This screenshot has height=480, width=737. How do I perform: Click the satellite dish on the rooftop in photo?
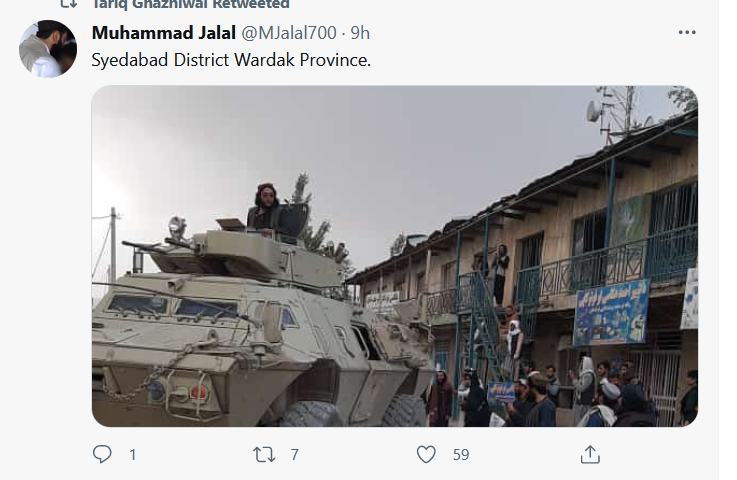pos(593,111)
